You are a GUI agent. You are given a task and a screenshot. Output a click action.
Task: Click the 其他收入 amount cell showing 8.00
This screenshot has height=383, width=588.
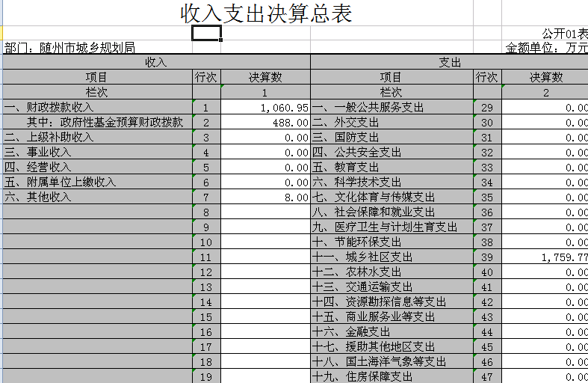[265, 197]
